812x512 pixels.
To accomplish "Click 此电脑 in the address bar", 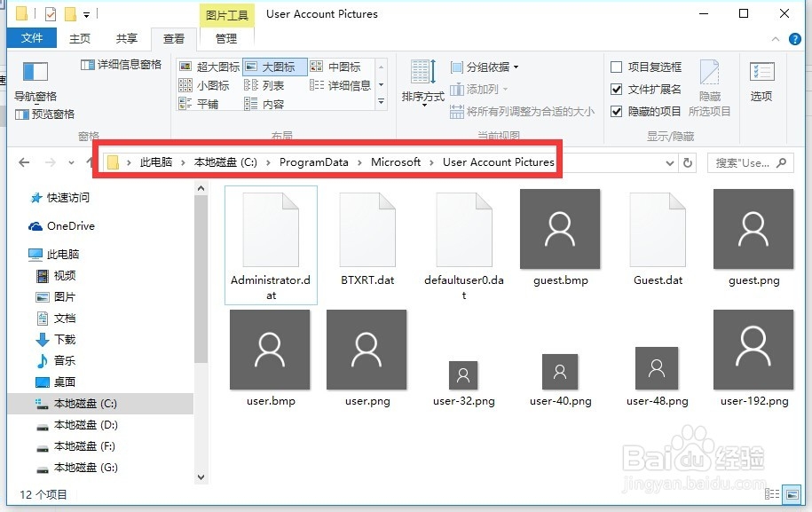I will [x=156, y=162].
